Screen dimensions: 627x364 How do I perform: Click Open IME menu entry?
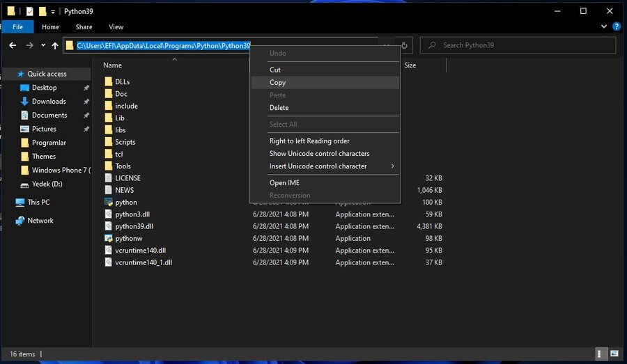click(x=284, y=183)
